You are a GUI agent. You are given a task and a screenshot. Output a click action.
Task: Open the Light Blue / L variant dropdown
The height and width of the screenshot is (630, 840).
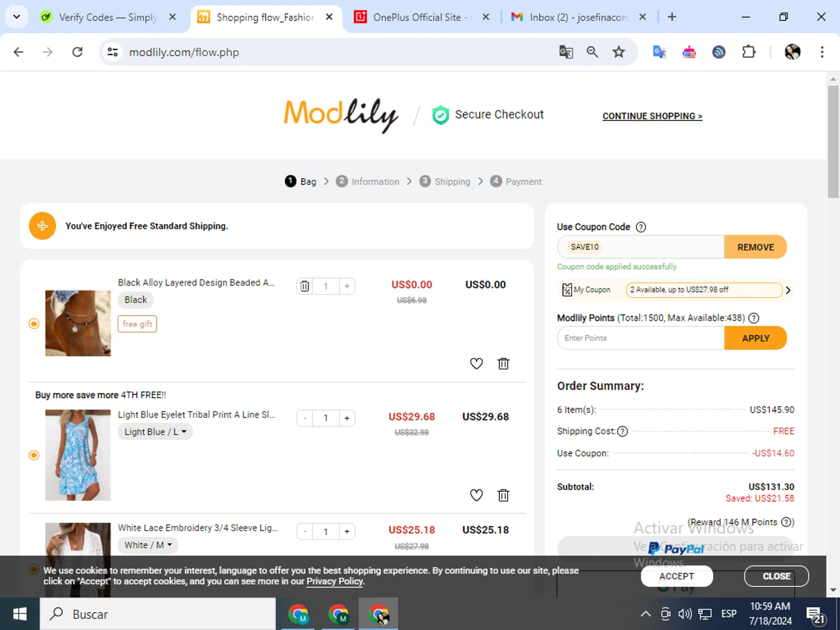155,432
